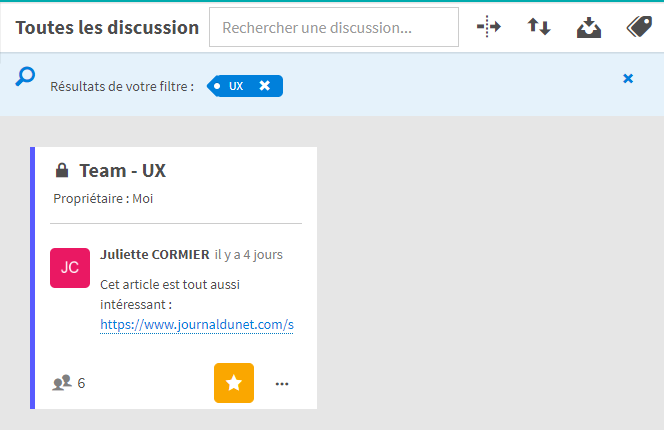Click the message text Cet article est tout aussi
Image resolution: width=664 pixels, height=430 pixels.
click(170, 284)
